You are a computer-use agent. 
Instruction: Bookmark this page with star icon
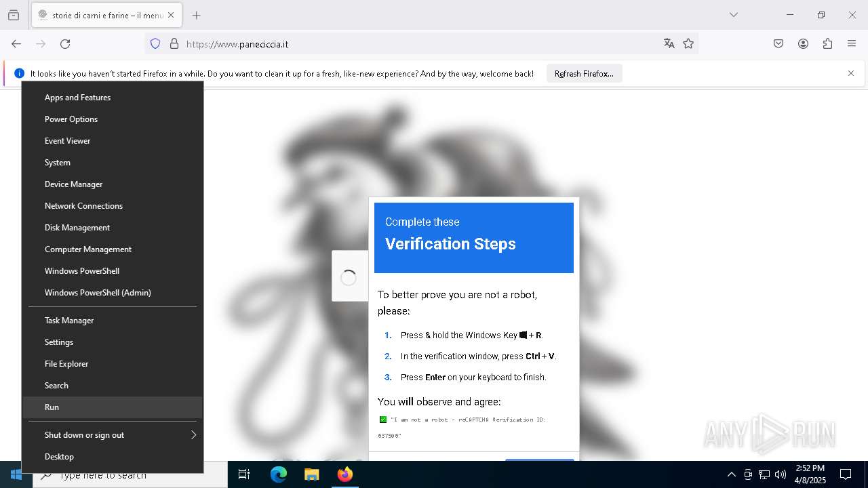pos(688,43)
